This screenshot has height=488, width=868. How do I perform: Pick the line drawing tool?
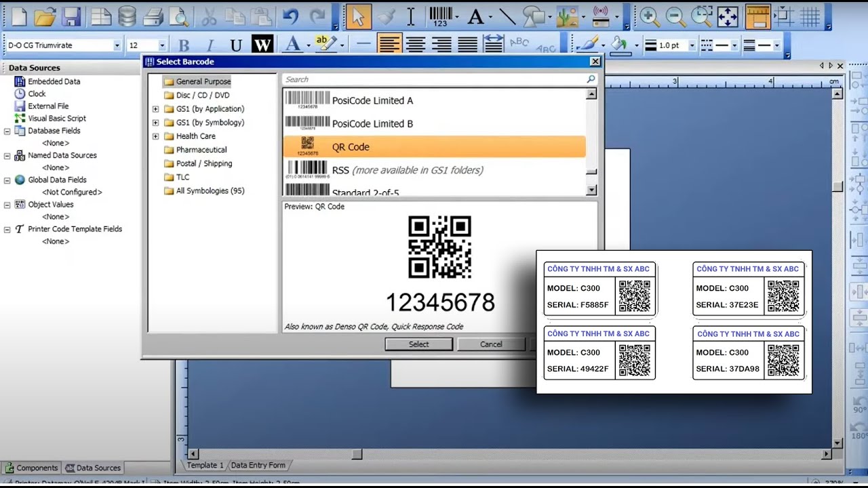click(x=507, y=16)
